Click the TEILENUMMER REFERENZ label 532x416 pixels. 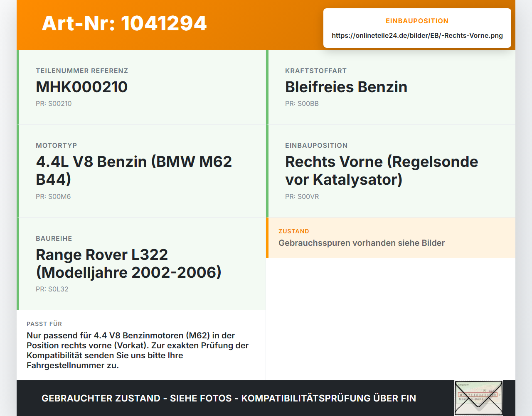tap(82, 71)
